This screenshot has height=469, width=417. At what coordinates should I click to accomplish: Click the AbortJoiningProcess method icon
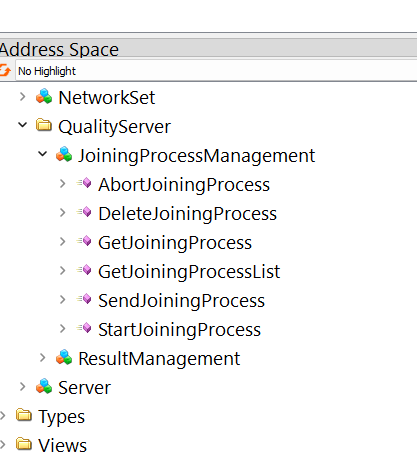(x=84, y=183)
